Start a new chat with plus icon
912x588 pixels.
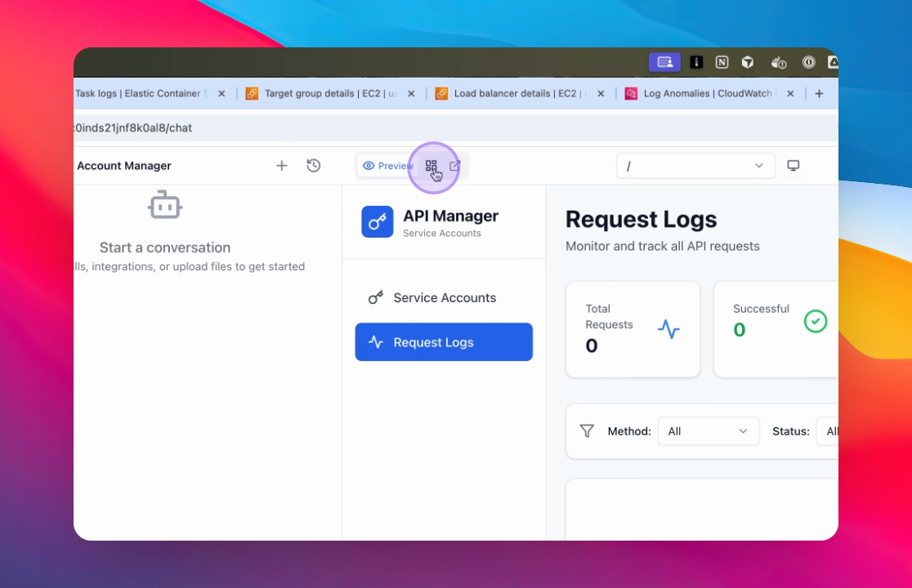[281, 166]
